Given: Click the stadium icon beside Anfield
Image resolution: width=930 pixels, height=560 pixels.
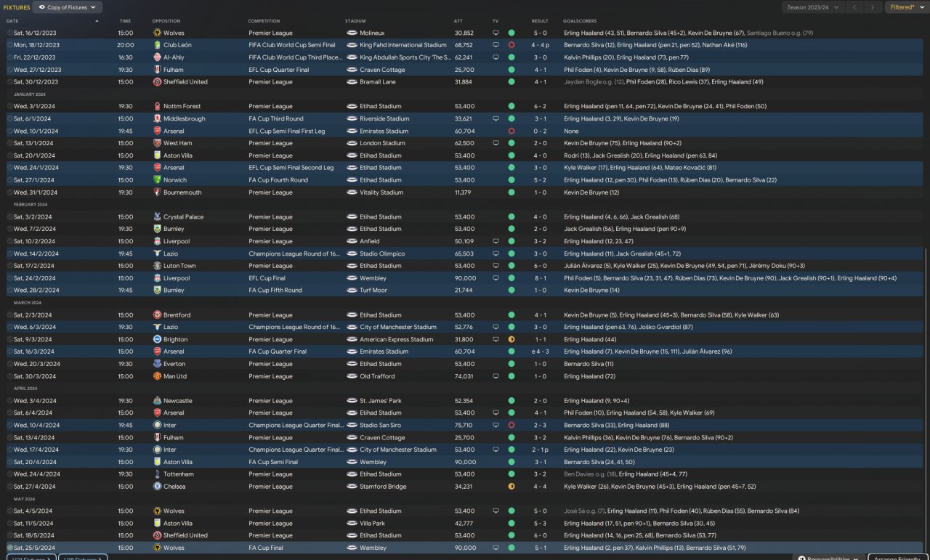Looking at the screenshot, I should (x=352, y=242).
